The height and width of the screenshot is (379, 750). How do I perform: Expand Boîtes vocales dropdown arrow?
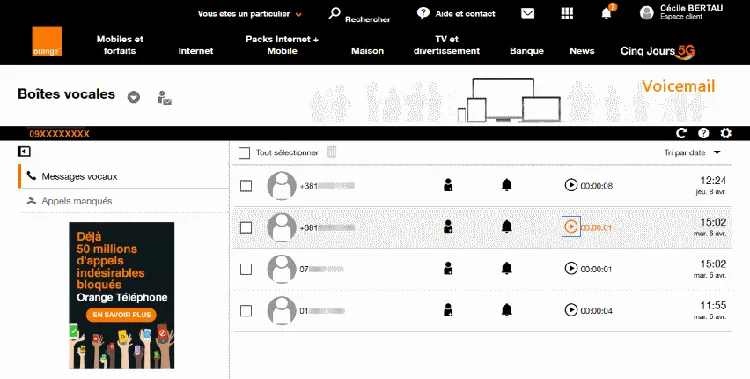(134, 97)
